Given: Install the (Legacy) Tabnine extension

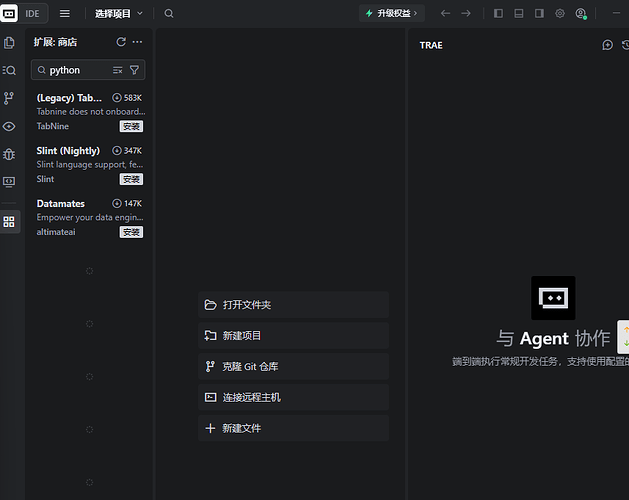Looking at the screenshot, I should pyautogui.click(x=131, y=126).
